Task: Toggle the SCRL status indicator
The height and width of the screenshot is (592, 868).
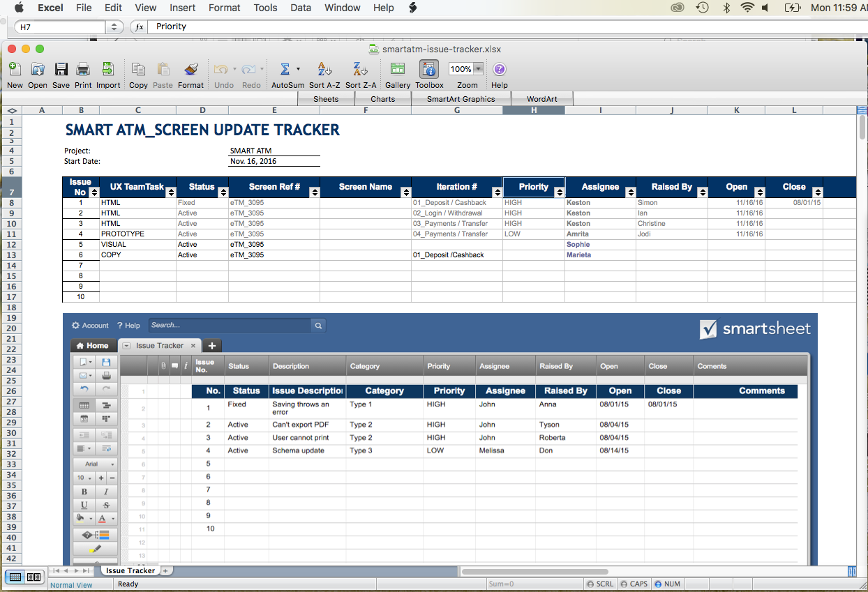Action: coord(600,584)
